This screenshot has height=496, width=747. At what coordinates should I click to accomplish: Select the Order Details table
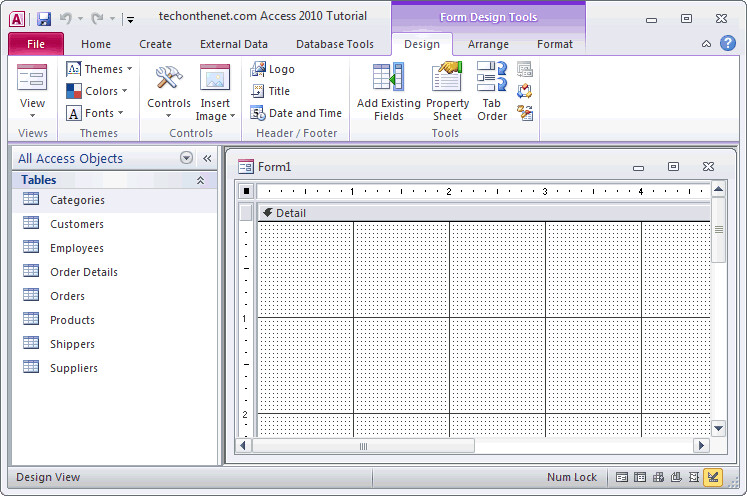(x=114, y=272)
